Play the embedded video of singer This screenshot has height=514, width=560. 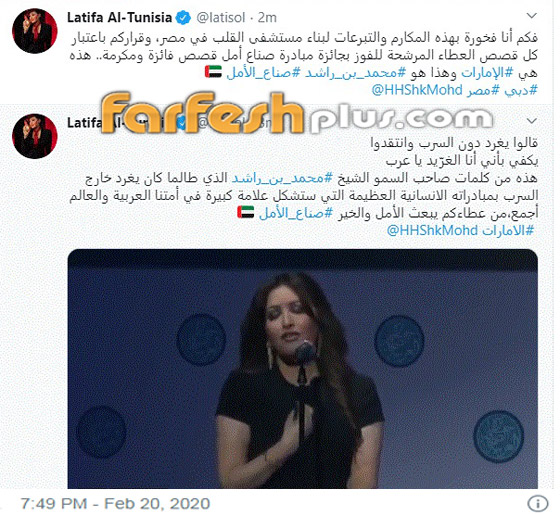[x=302, y=369]
